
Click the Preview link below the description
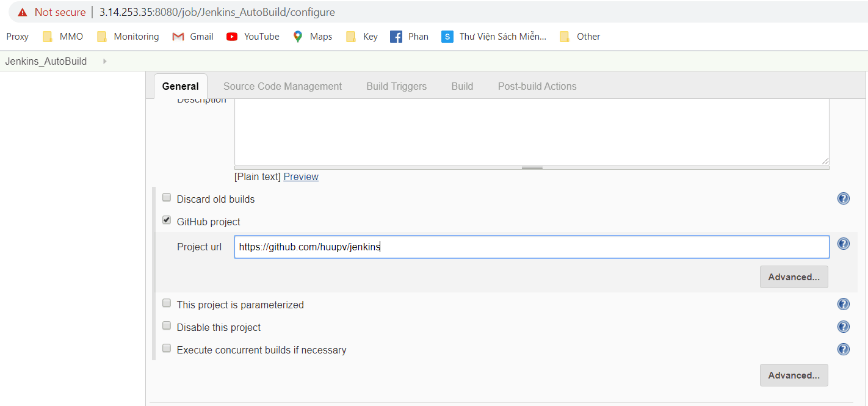point(300,176)
